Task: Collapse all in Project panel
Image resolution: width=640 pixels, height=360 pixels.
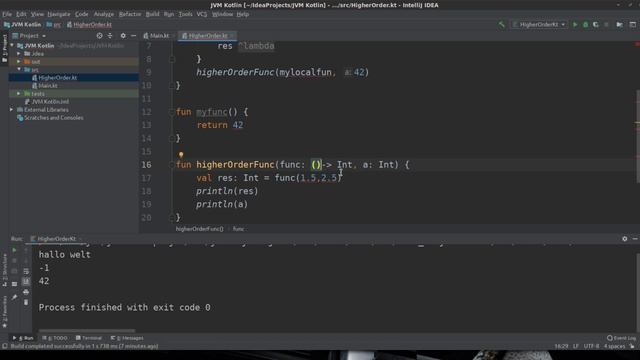Action: coord(110,36)
